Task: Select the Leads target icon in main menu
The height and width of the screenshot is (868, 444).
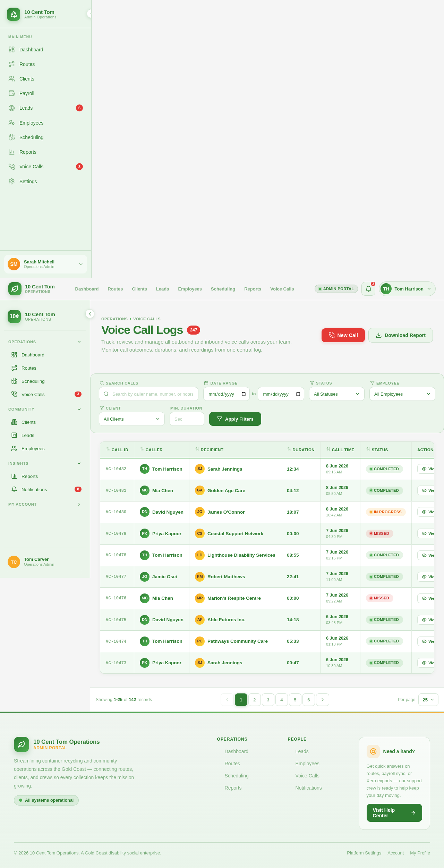Action: pos(12,108)
